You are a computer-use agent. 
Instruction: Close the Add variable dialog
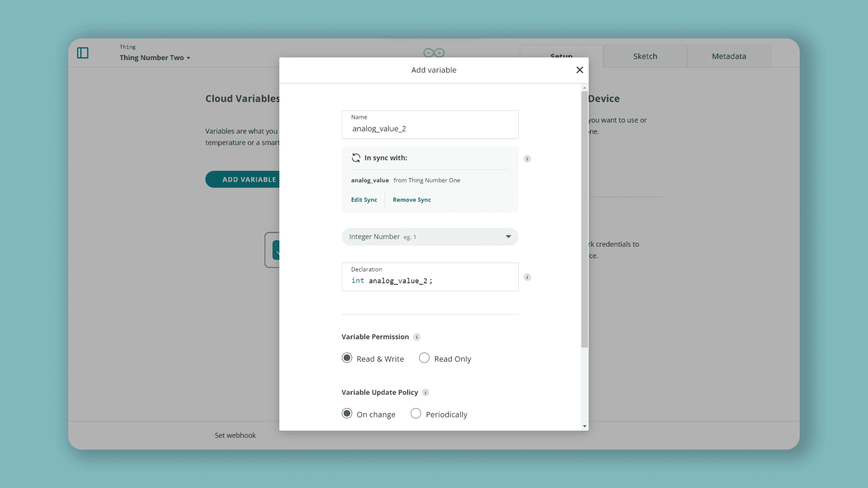[x=580, y=70]
